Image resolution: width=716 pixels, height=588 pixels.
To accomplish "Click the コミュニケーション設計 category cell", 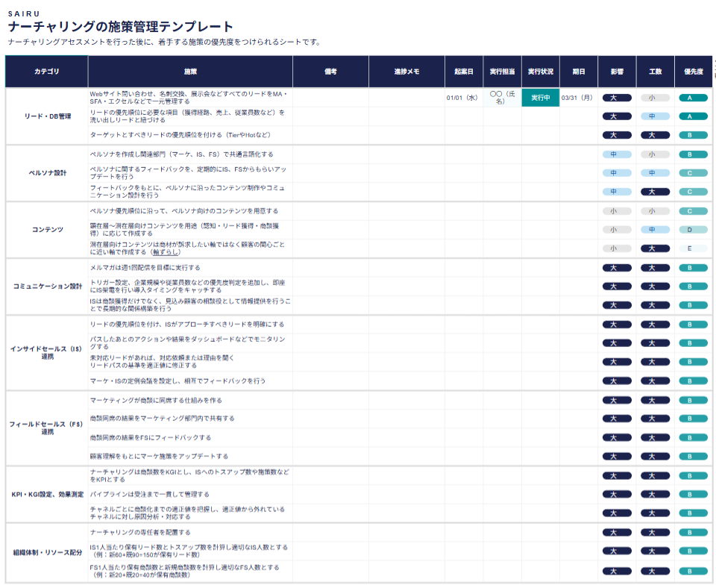I will 46,287.
